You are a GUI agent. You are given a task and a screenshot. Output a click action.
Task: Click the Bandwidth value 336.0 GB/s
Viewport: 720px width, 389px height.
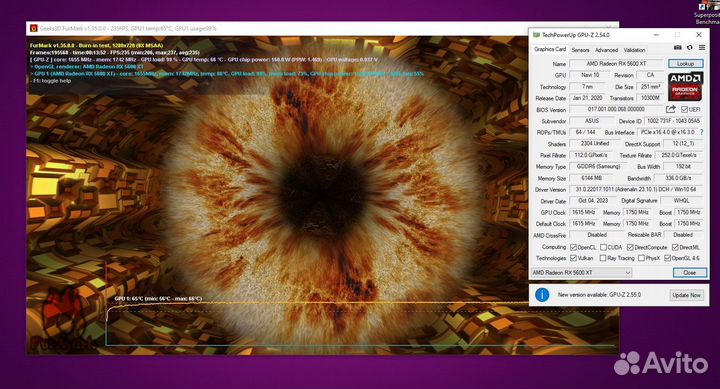click(678, 178)
